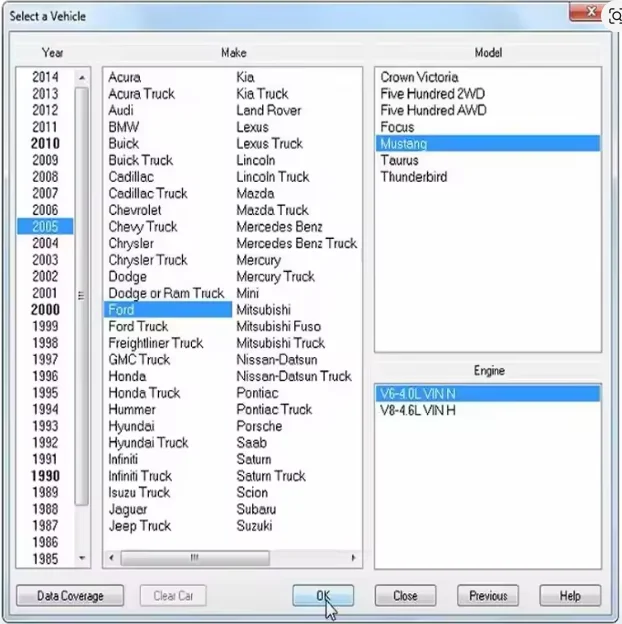Choose Land Rover make
The height and width of the screenshot is (624, 622).
[269, 110]
